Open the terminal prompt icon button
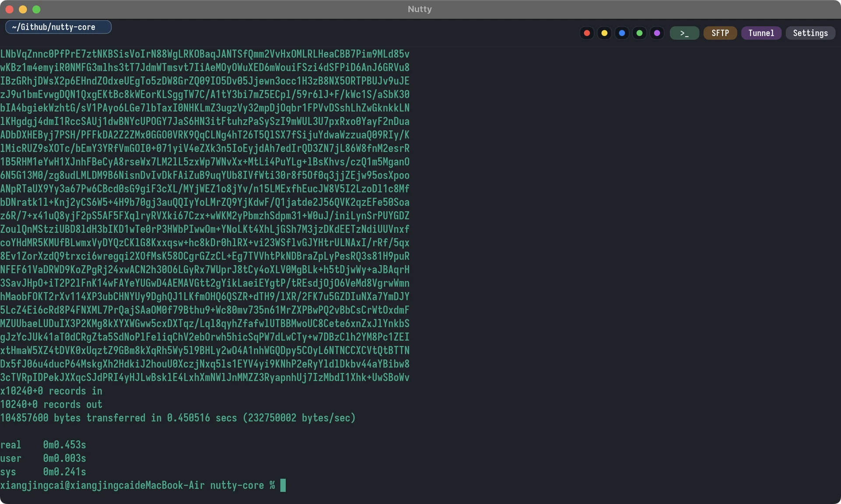This screenshot has height=504, width=841. coord(684,33)
